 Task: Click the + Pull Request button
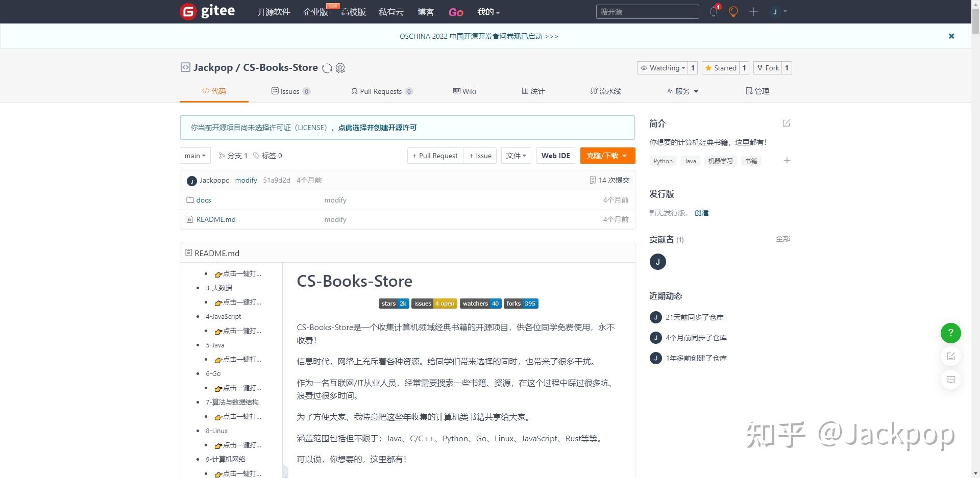[x=435, y=156]
